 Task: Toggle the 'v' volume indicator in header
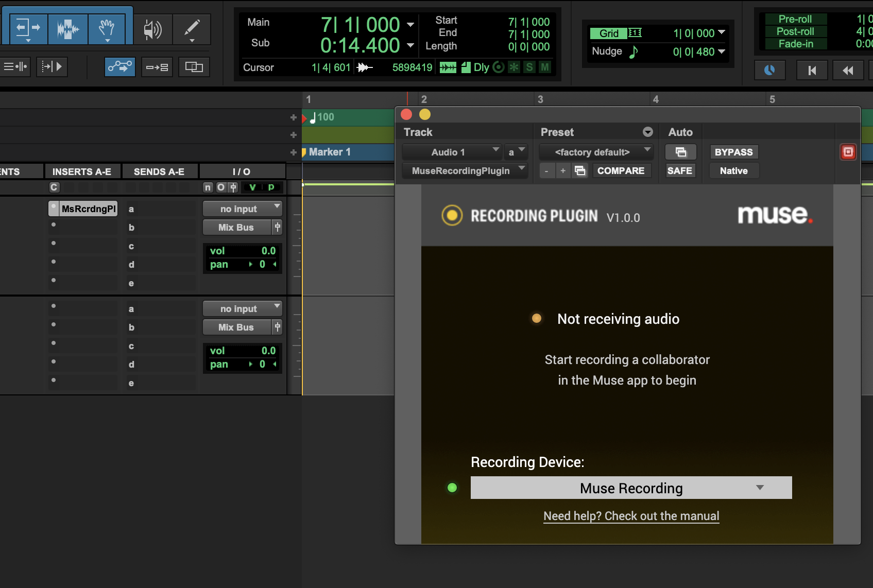[x=252, y=187]
